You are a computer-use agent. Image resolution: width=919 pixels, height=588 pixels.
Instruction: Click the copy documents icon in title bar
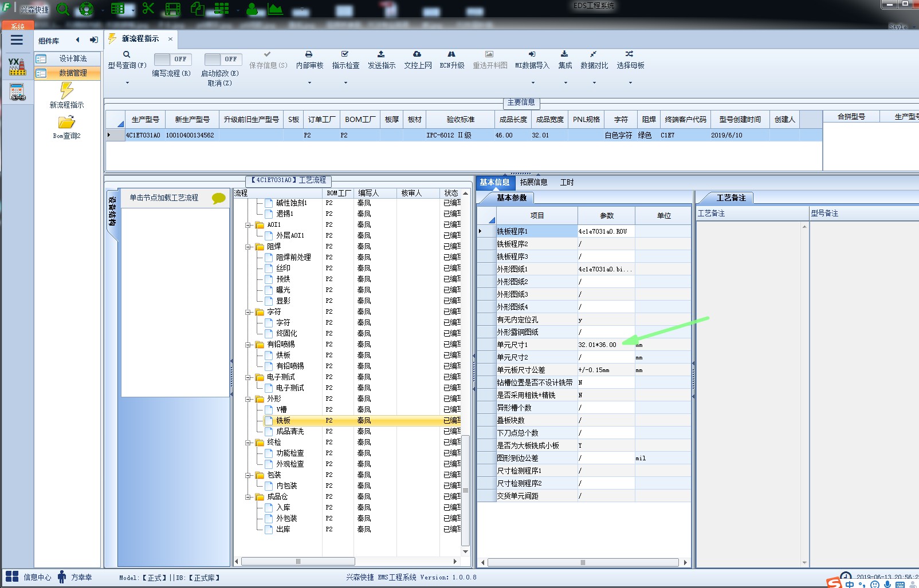[x=198, y=9]
